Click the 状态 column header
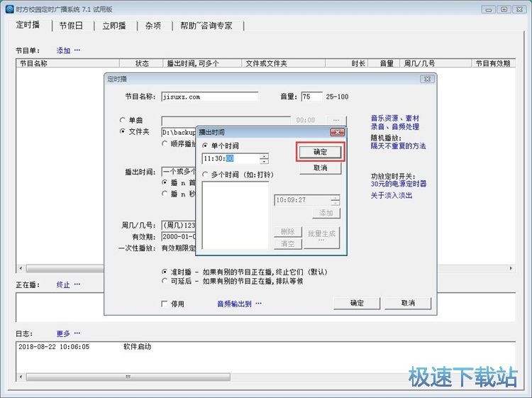532x398 pixels. [x=141, y=63]
